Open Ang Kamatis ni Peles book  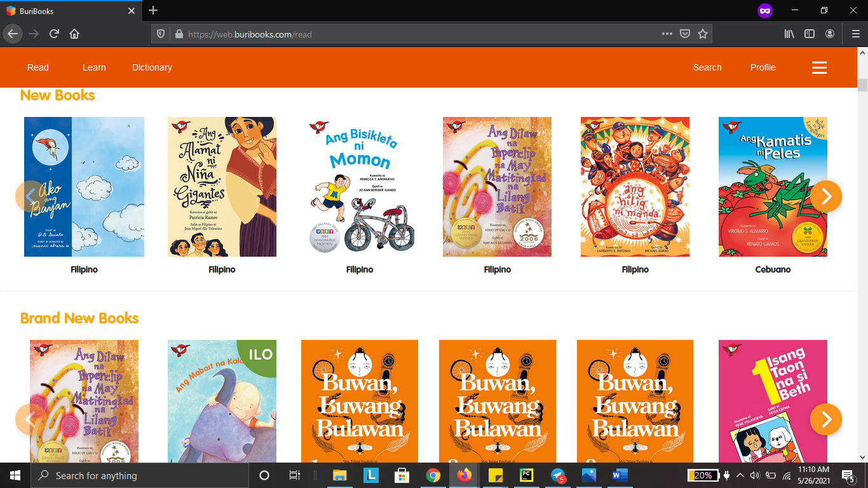[x=773, y=187]
